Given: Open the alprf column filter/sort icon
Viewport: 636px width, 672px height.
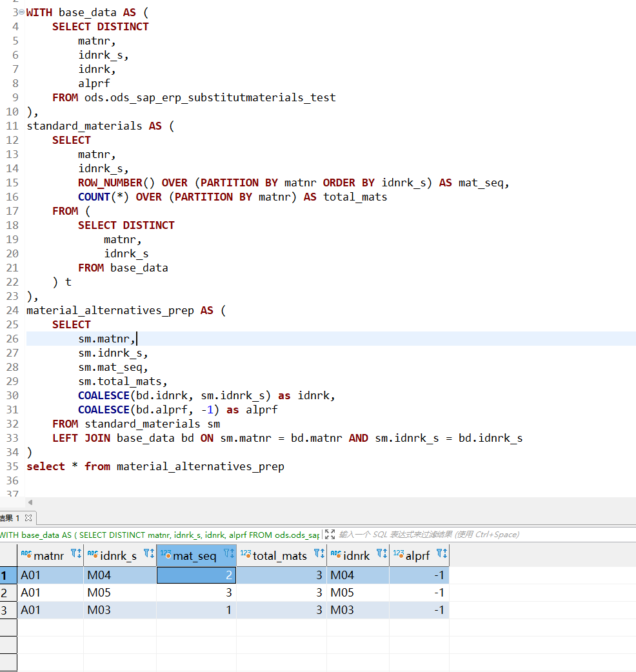Looking at the screenshot, I should (441, 554).
